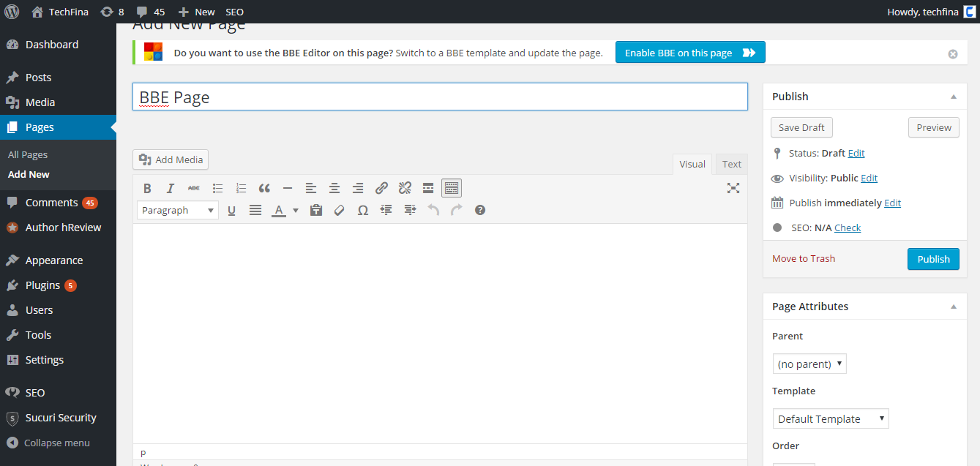This screenshot has width=980, height=466.
Task: Open the Comments menu
Action: [x=58, y=203]
